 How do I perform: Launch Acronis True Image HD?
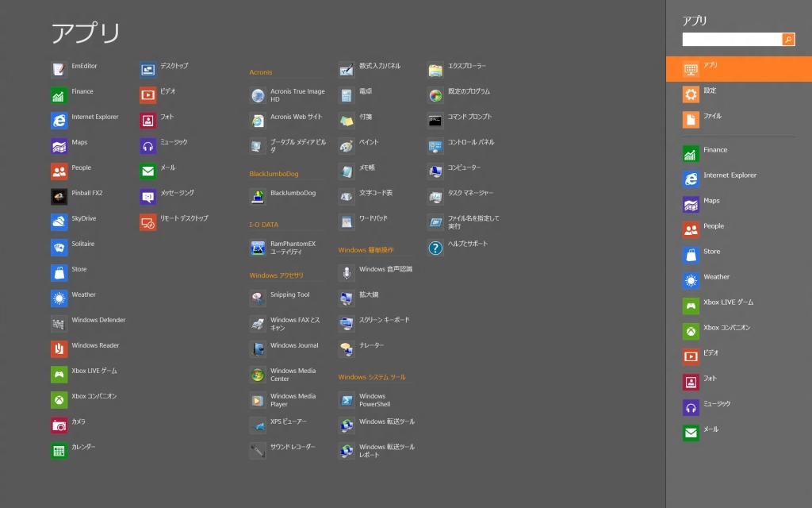coord(258,95)
